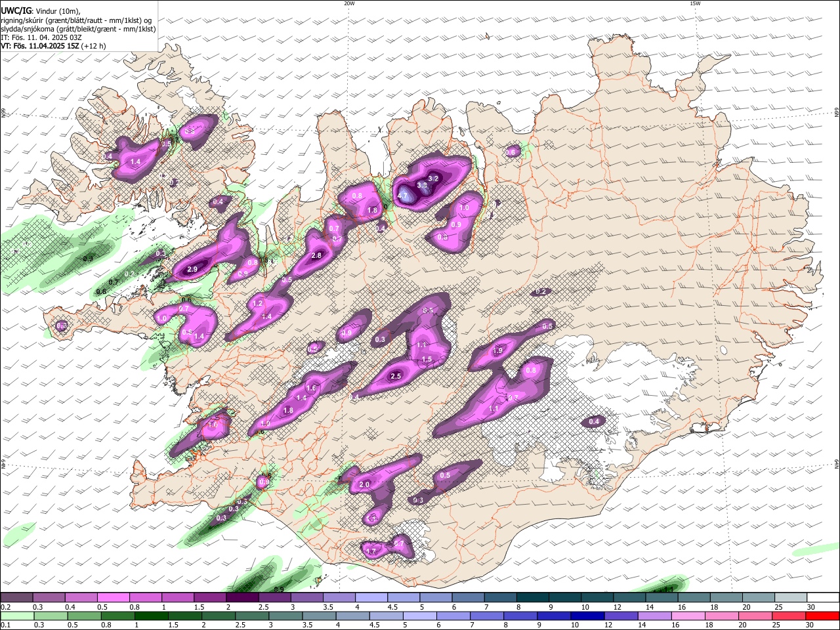Click the 'VT: Fös. 11.04.2025 15Z (+12 h)' line

(53, 46)
